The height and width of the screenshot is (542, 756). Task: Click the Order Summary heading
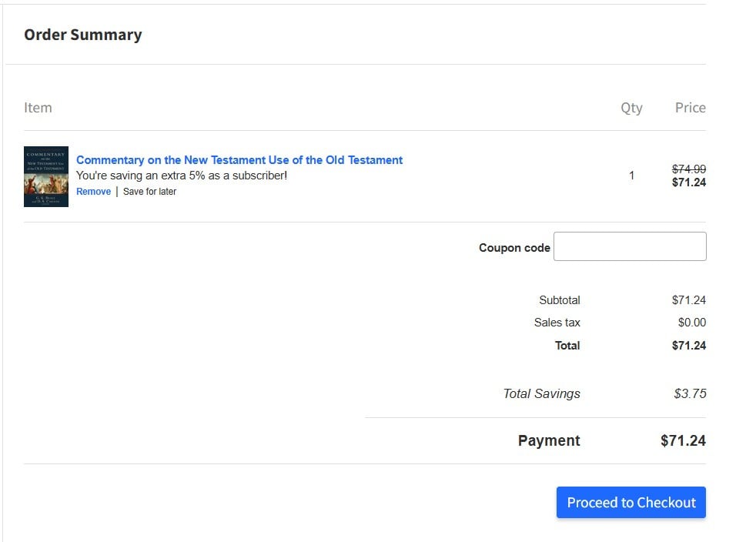(x=82, y=35)
